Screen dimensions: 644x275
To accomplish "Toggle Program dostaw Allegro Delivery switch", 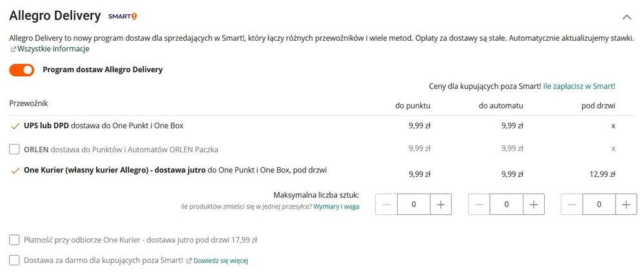I will click(22, 70).
